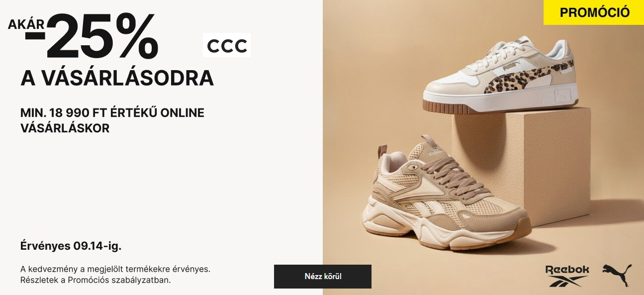Click the MIN. 18 990 FT condition text

point(112,120)
